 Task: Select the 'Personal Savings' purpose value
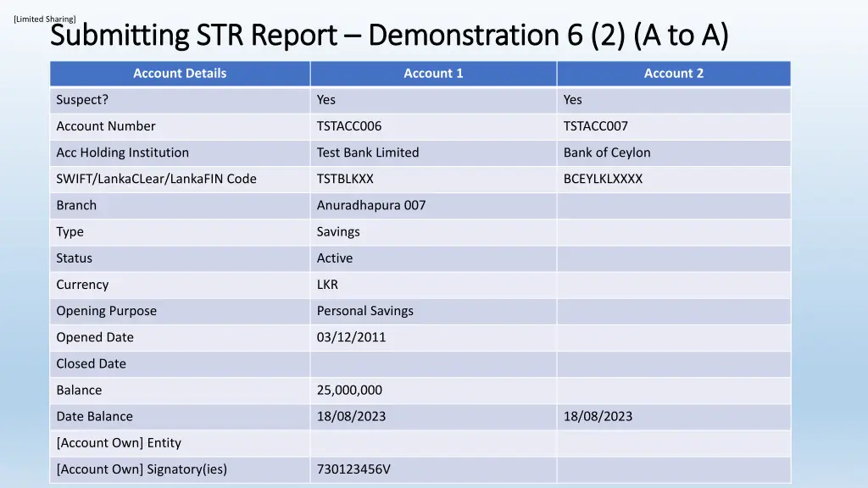pos(365,311)
